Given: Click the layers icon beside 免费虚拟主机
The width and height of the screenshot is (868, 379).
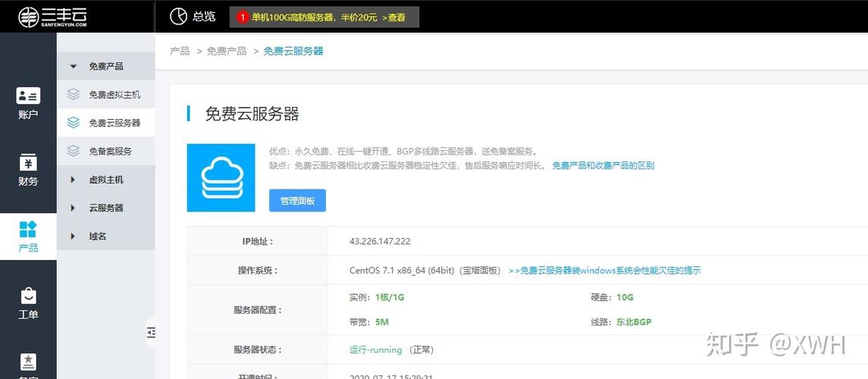Looking at the screenshot, I should coord(73,95).
